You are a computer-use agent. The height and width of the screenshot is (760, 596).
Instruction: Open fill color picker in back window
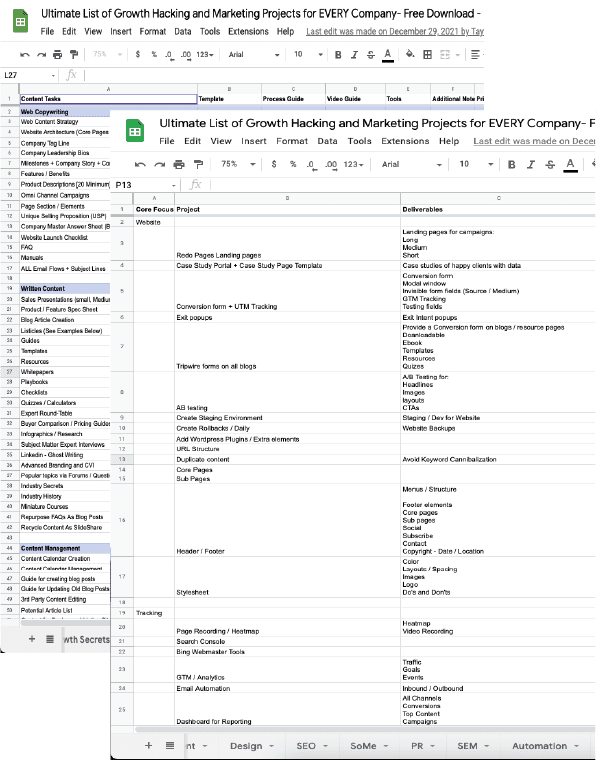point(410,54)
